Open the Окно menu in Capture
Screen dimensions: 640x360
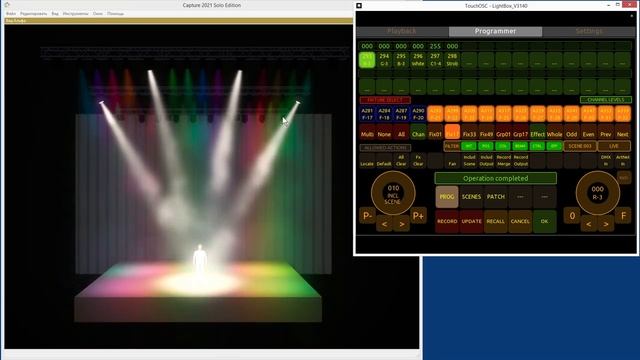(x=98, y=13)
